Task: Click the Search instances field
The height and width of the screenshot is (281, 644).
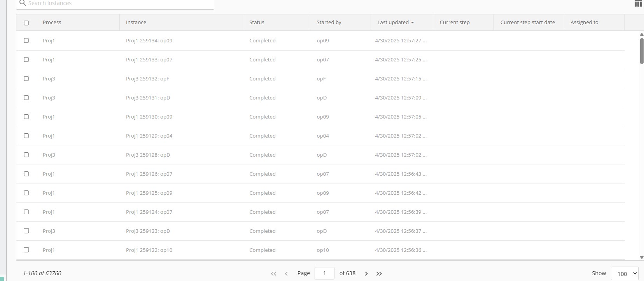Action: tap(115, 4)
